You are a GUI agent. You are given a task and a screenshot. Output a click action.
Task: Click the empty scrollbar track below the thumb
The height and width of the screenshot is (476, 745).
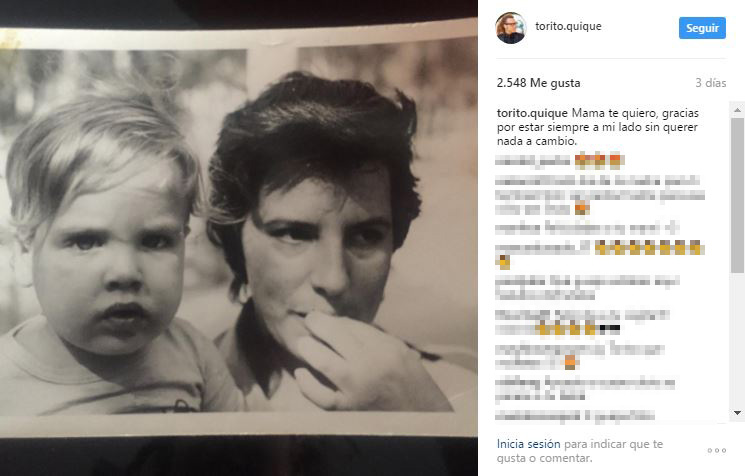tap(737, 340)
